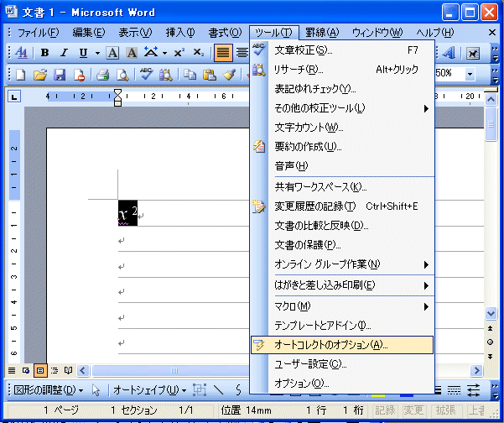Image resolution: width=504 pixels, height=423 pixels.
Task: Toggle bold formatting
Action: click(45, 52)
